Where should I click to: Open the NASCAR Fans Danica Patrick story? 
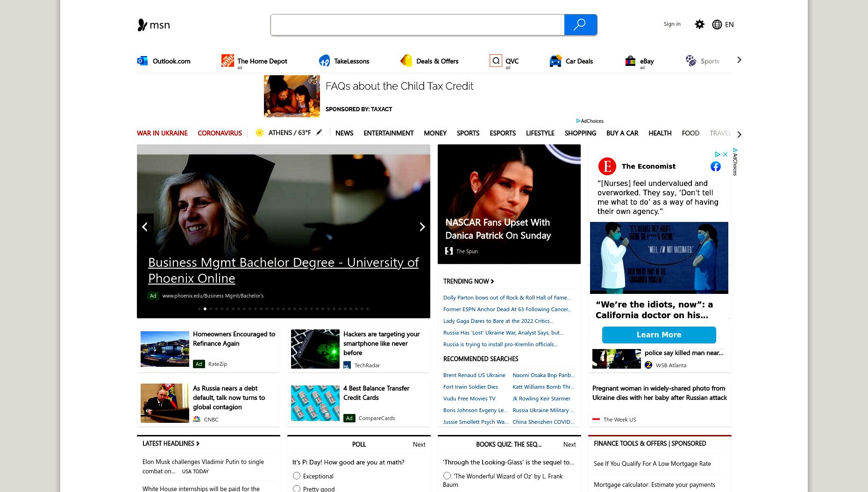tap(509, 204)
